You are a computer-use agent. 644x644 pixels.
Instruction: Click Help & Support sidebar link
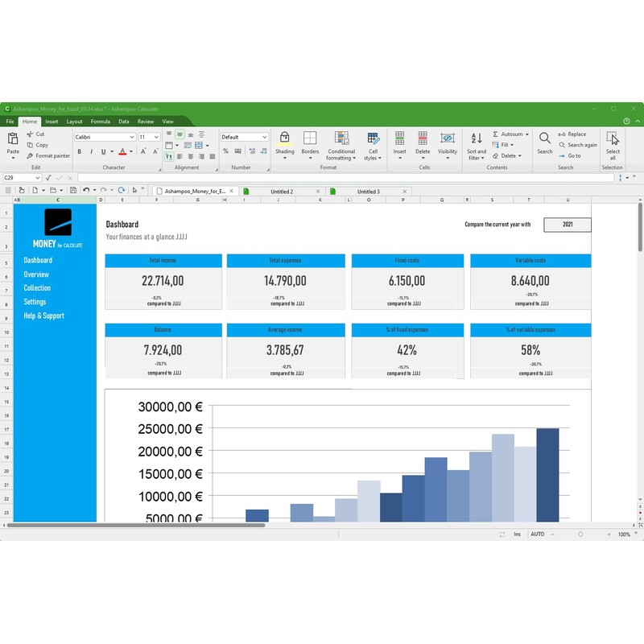click(43, 316)
